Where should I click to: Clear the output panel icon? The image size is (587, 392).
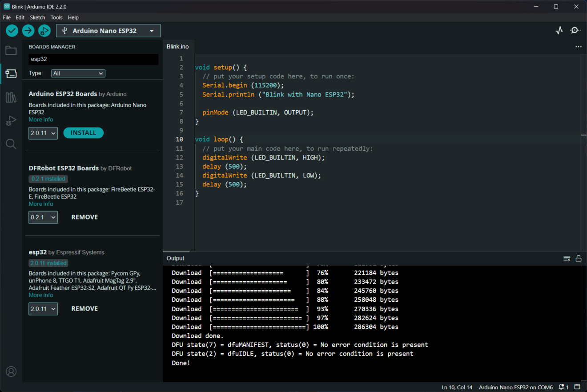click(567, 258)
